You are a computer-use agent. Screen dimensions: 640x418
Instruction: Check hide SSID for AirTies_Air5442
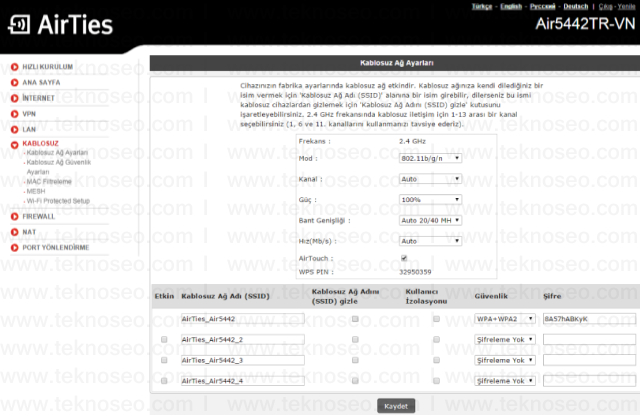click(x=355, y=319)
